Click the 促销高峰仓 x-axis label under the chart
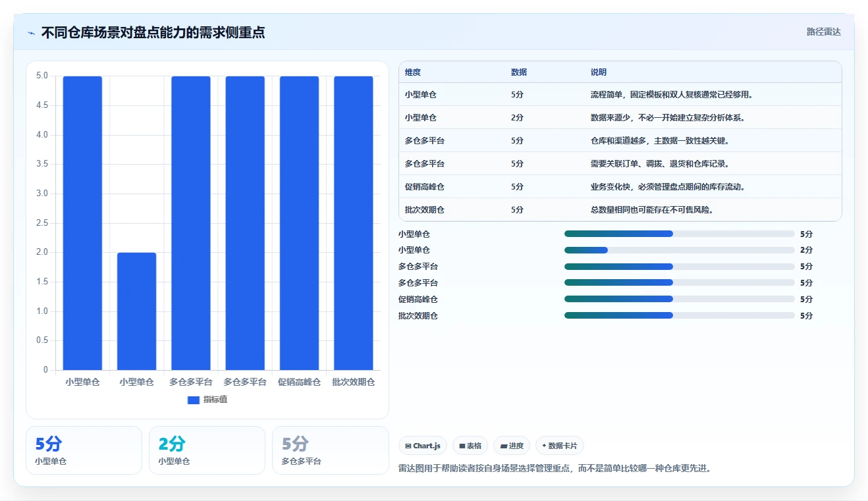Screen dimensions: 868x501 coord(299,382)
